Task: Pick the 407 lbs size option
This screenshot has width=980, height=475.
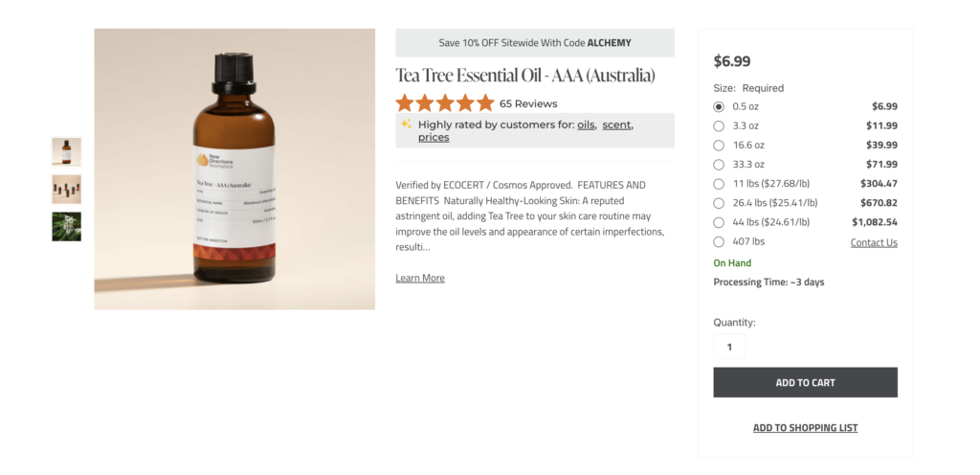Action: [720, 241]
